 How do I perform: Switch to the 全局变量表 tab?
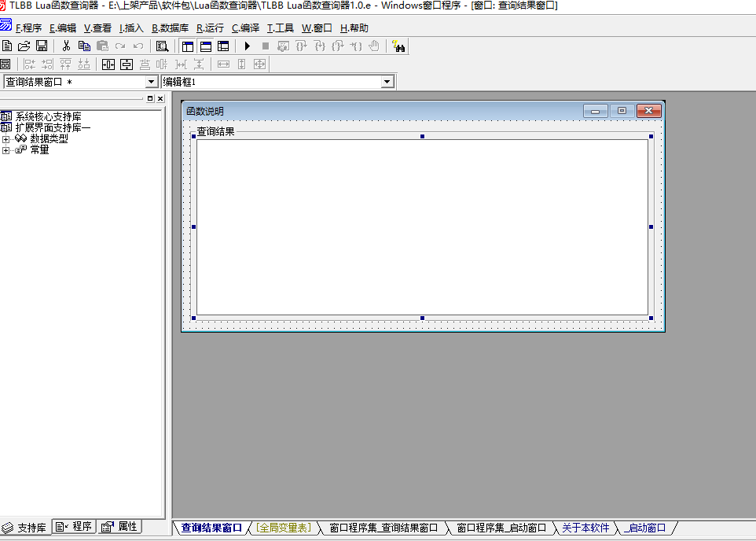pyautogui.click(x=284, y=528)
